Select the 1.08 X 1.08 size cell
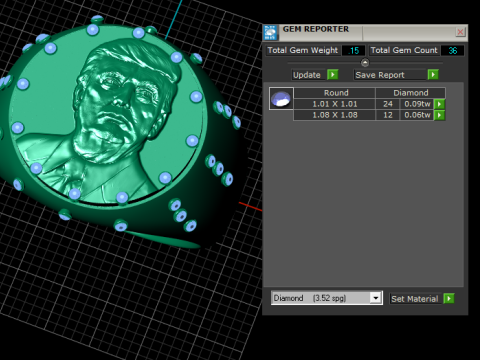The height and width of the screenshot is (360, 480). click(x=335, y=115)
